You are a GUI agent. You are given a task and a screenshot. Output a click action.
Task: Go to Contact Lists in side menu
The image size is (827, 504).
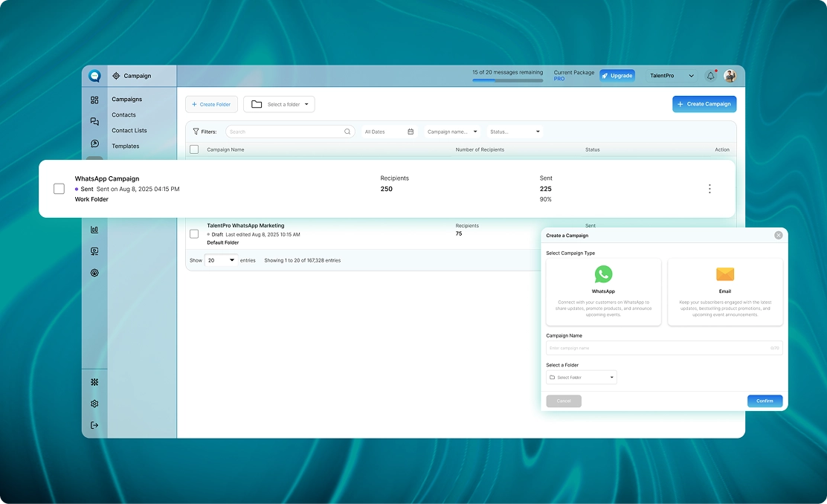(129, 131)
